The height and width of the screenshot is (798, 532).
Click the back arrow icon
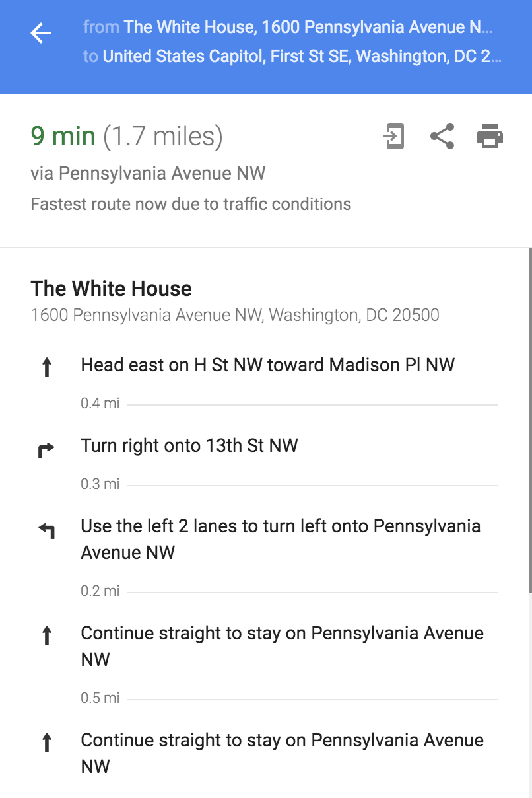41,33
